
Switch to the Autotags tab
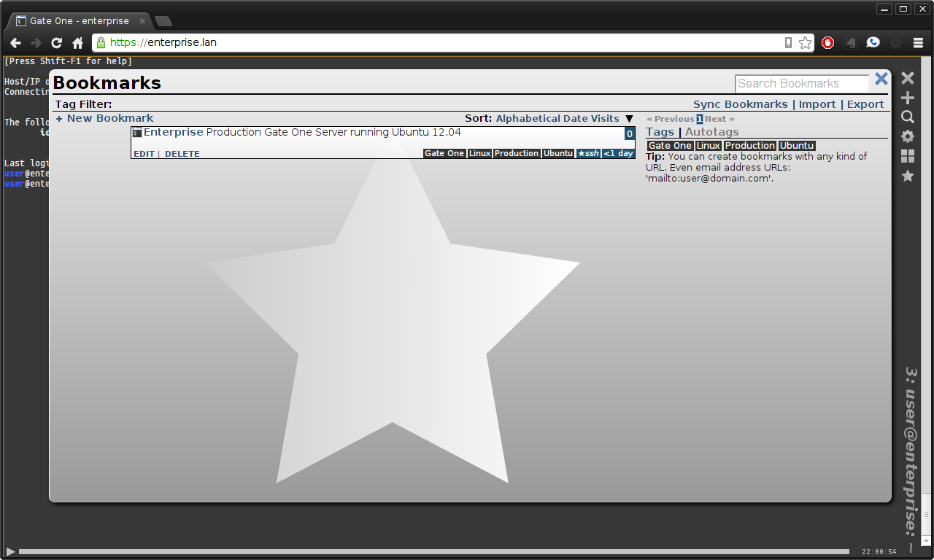(x=711, y=132)
